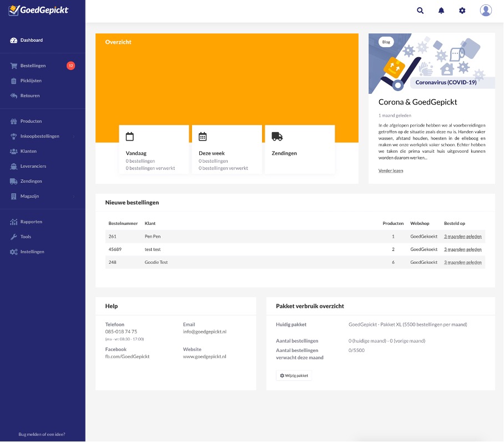Click the Rapporten chart icon
This screenshot has height=442, width=504.
coord(13,222)
